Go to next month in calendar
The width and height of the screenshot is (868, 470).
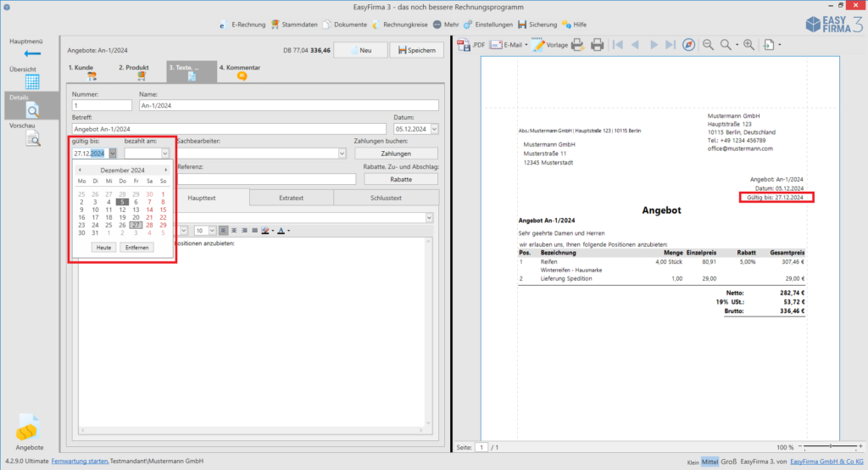pos(165,171)
